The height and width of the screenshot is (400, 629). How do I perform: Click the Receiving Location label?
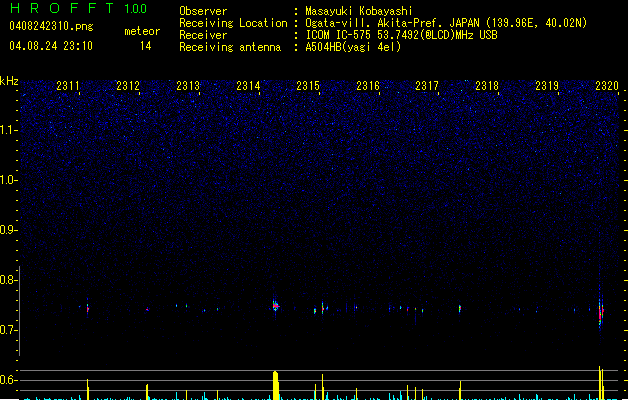click(233, 23)
